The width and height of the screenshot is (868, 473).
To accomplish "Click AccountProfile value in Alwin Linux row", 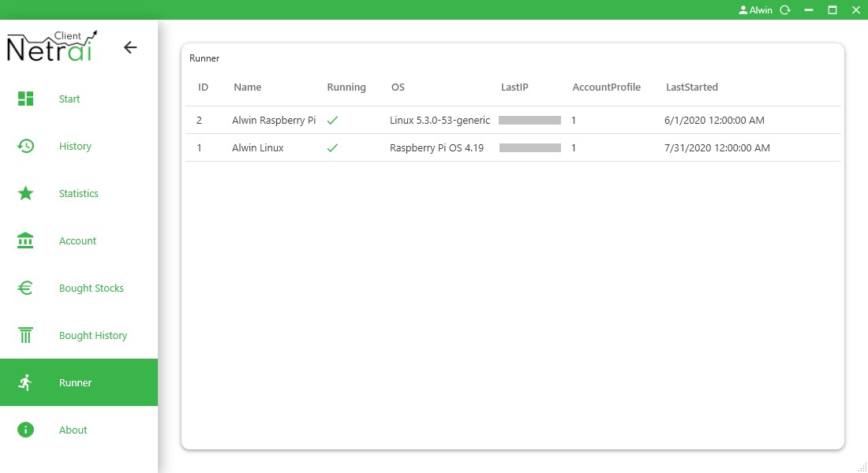I will (x=574, y=147).
